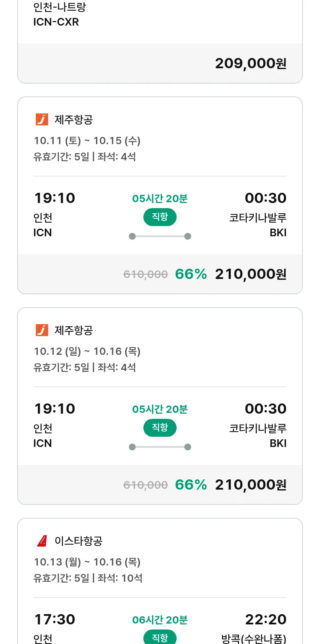The width and height of the screenshot is (320, 644).
Task: Tap the Jeju Air logo on the 10.11 flight
Action: point(42,119)
